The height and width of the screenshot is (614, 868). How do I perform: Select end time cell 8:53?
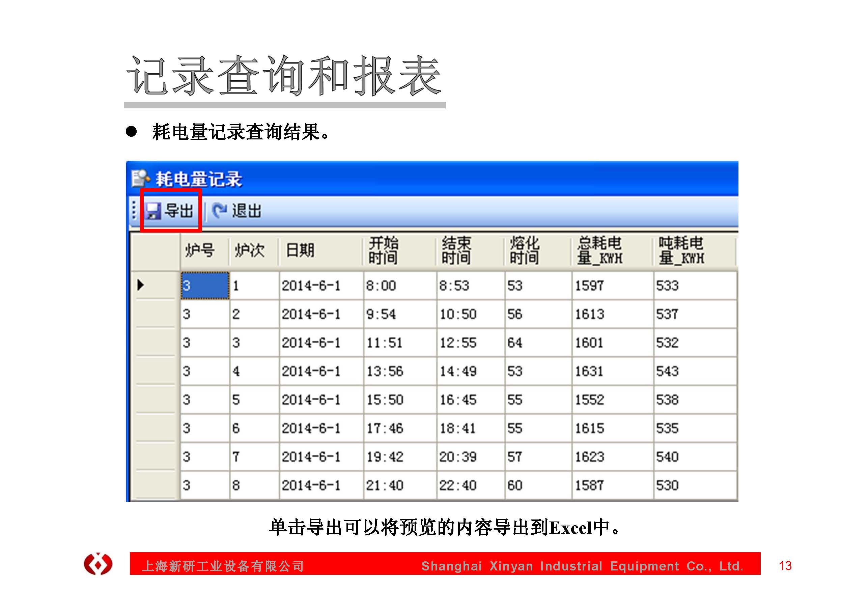point(471,286)
